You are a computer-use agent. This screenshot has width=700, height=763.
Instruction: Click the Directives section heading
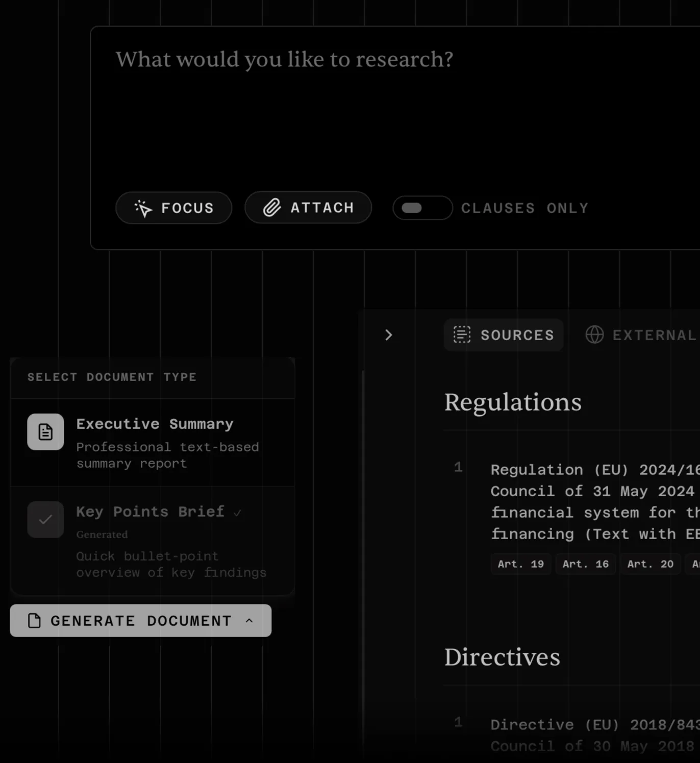point(502,657)
